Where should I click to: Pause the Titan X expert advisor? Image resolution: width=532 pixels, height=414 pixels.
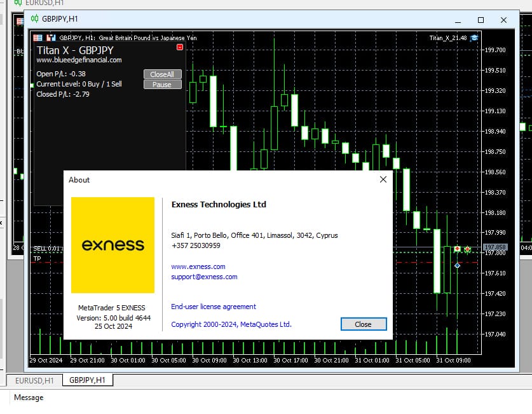162,85
